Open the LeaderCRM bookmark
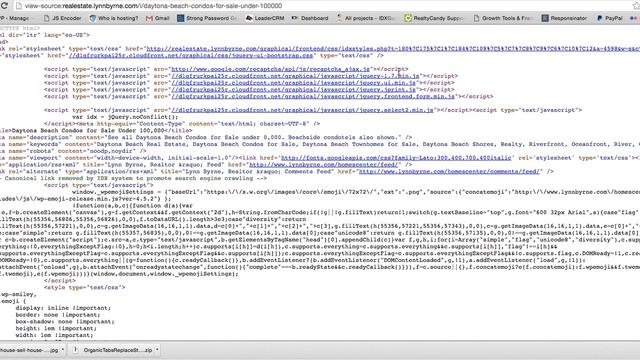 (265, 18)
